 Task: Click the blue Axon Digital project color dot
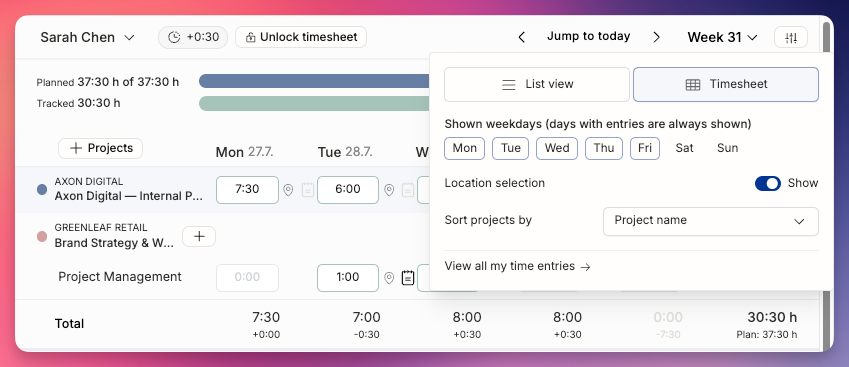(42, 189)
